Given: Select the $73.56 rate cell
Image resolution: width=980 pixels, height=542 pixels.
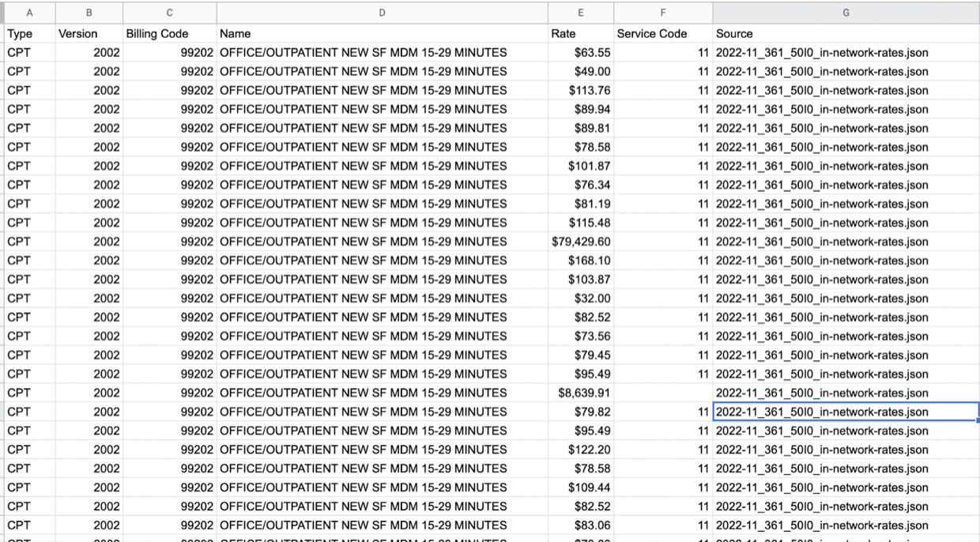Looking at the screenshot, I should click(581, 336).
